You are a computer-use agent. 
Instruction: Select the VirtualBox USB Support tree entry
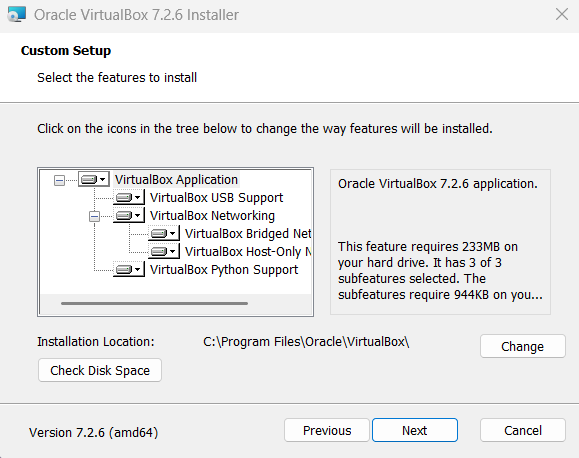coord(216,198)
